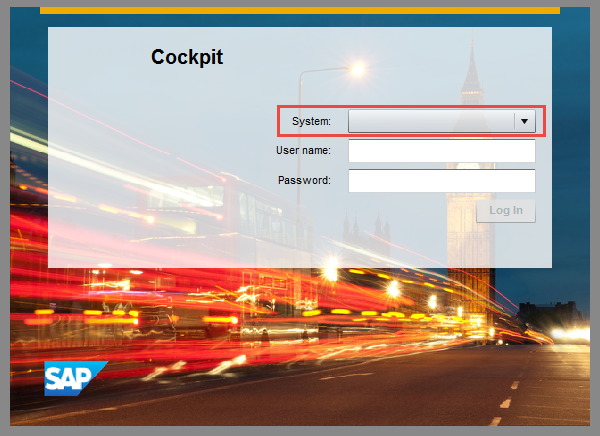This screenshot has height=436, width=600.
Task: Expand the System dropdown arrow
Action: click(524, 121)
